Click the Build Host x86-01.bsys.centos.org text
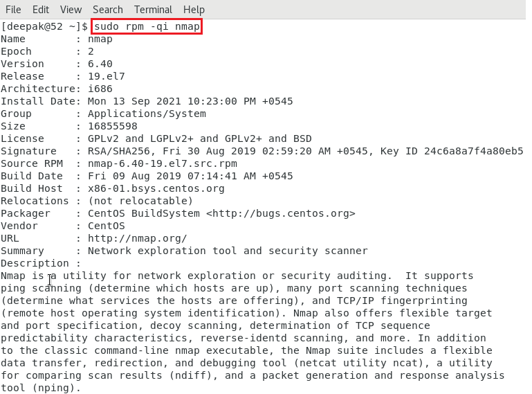 (x=156, y=188)
